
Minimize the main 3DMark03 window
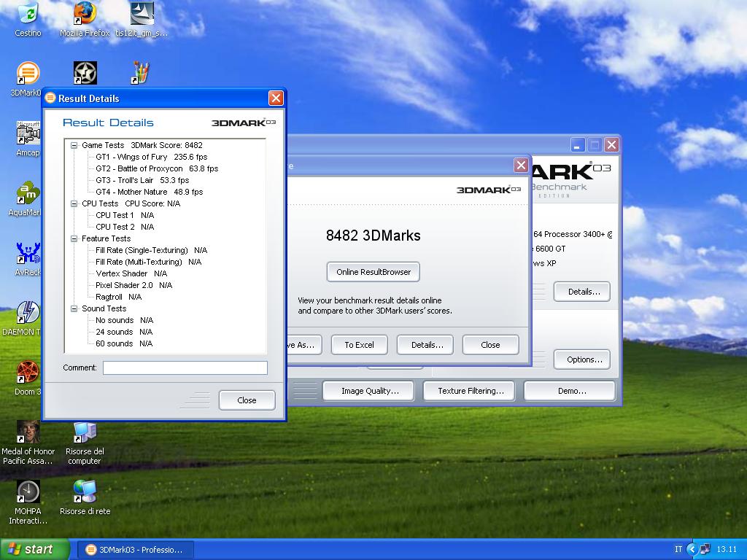[578, 145]
